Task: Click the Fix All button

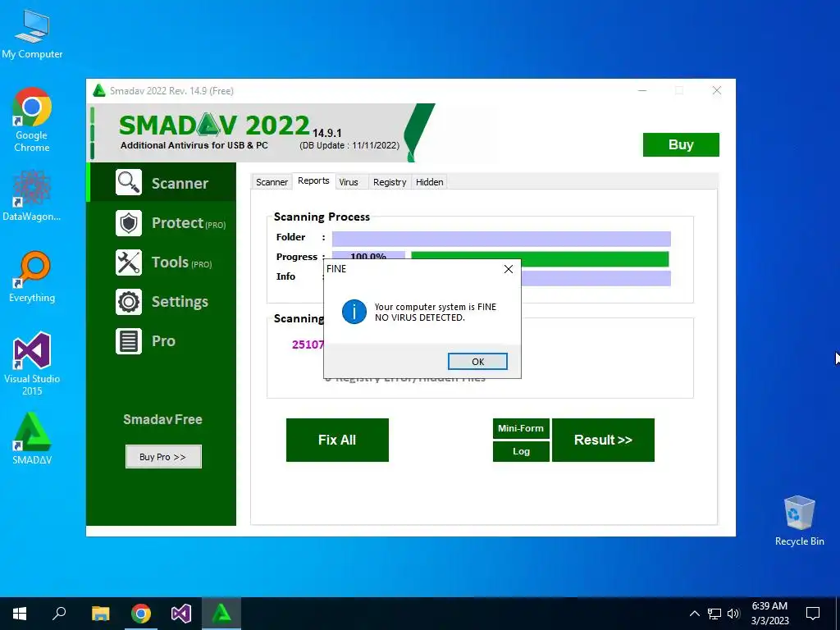Action: tap(337, 440)
